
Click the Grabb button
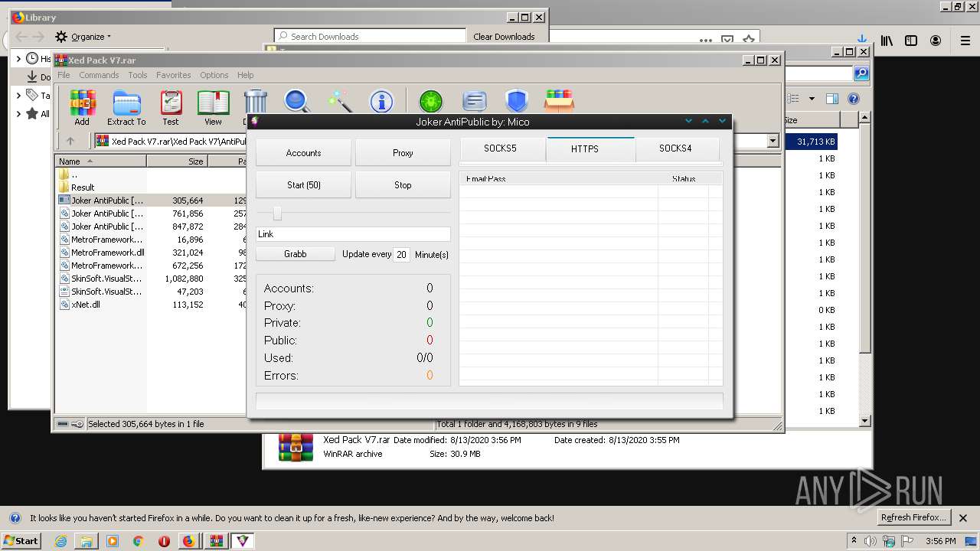click(295, 254)
